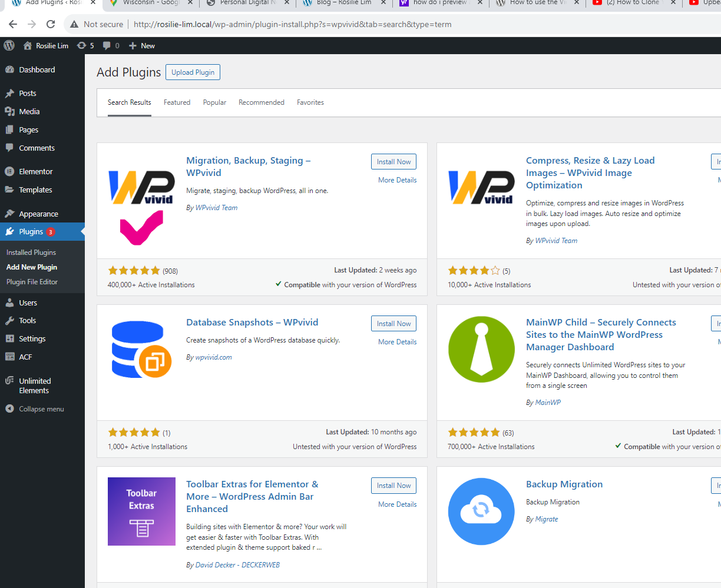This screenshot has height=588, width=721.
Task: Install the Database Snapshots – WPvivid plugin
Action: [x=393, y=324]
